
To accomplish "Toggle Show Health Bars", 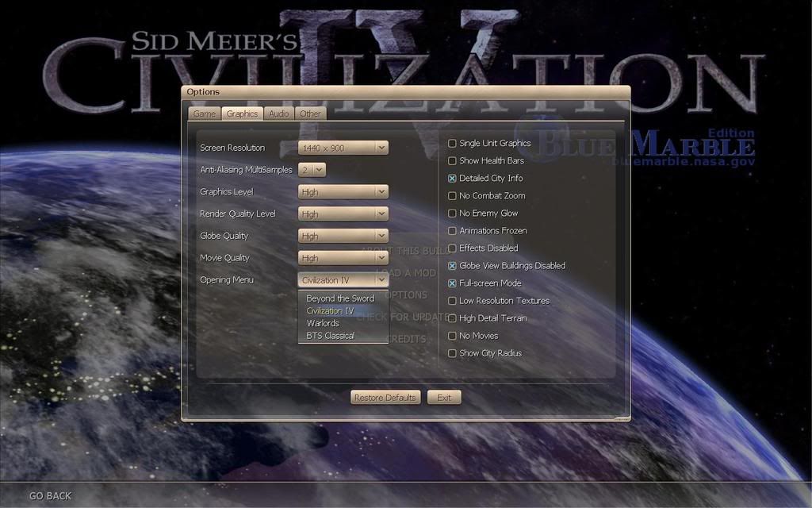I will [x=452, y=160].
